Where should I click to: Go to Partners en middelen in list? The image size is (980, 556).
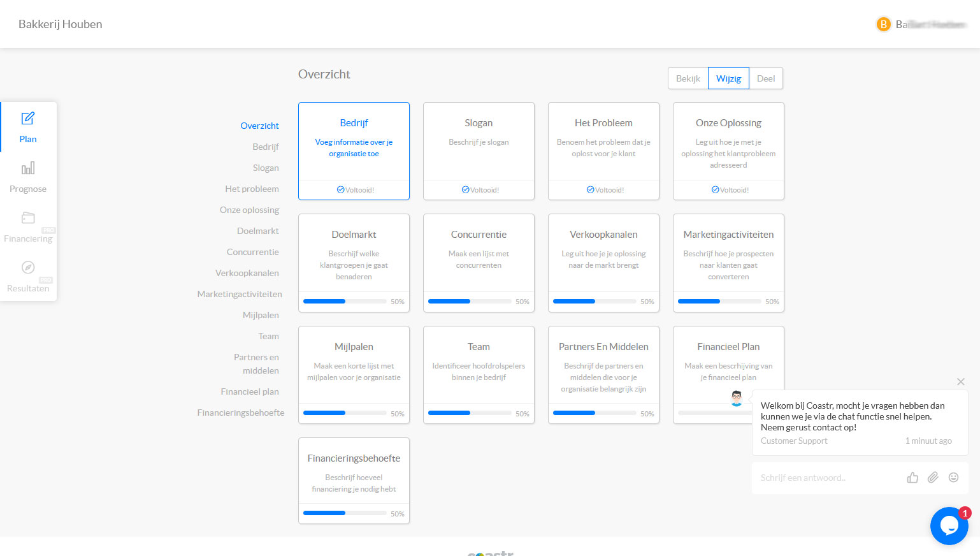pos(256,363)
